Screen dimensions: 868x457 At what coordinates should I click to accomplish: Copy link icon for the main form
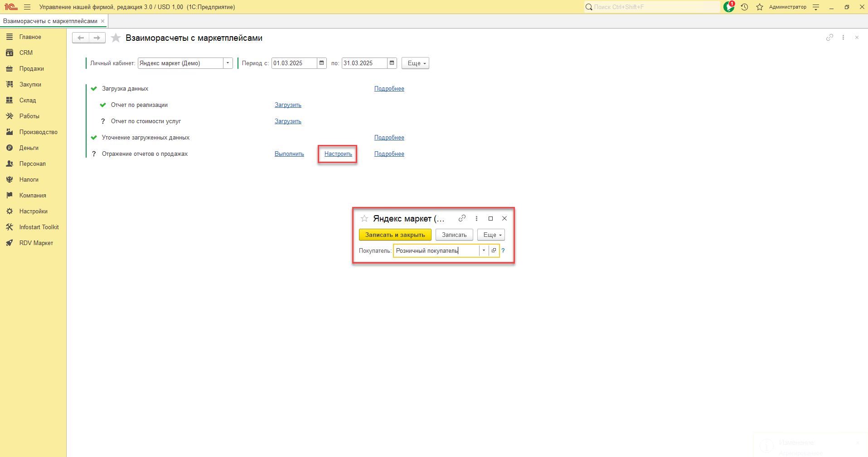point(829,38)
